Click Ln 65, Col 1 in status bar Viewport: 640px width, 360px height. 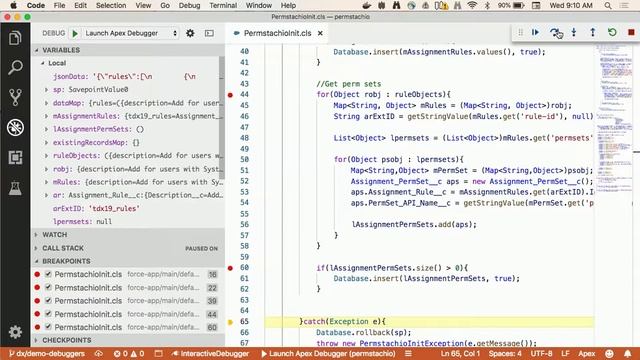(460, 353)
